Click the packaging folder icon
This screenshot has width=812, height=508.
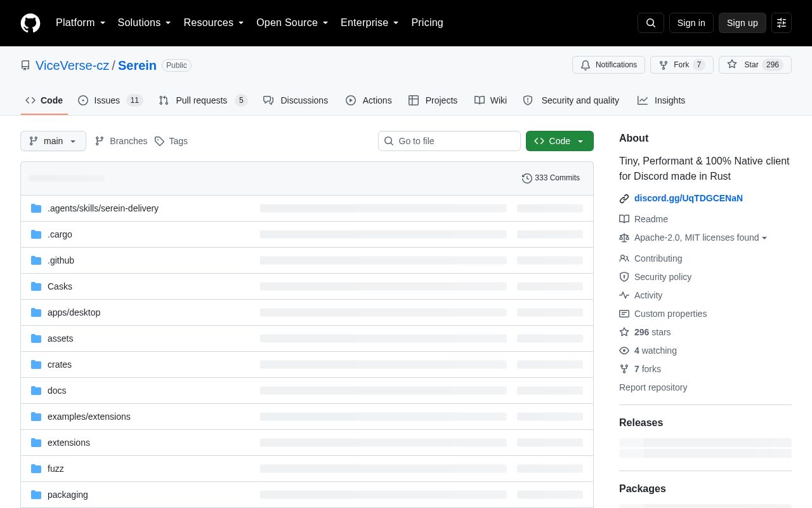(x=36, y=495)
